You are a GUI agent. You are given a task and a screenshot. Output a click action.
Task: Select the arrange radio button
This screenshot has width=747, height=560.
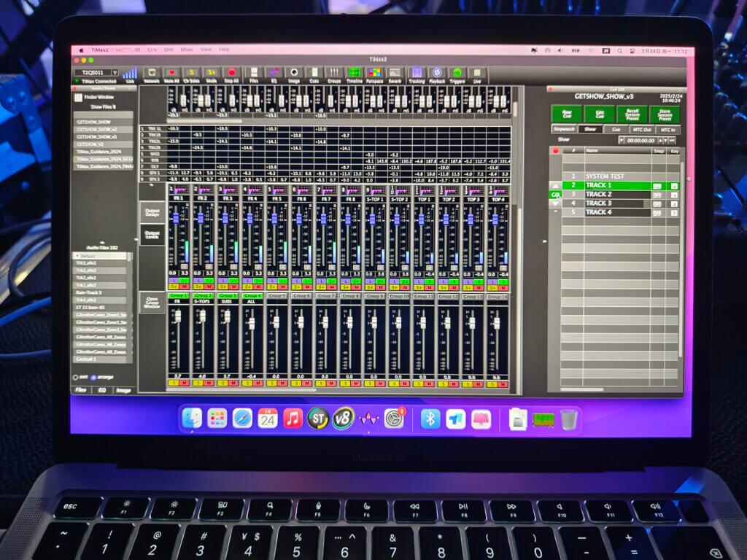(93, 377)
